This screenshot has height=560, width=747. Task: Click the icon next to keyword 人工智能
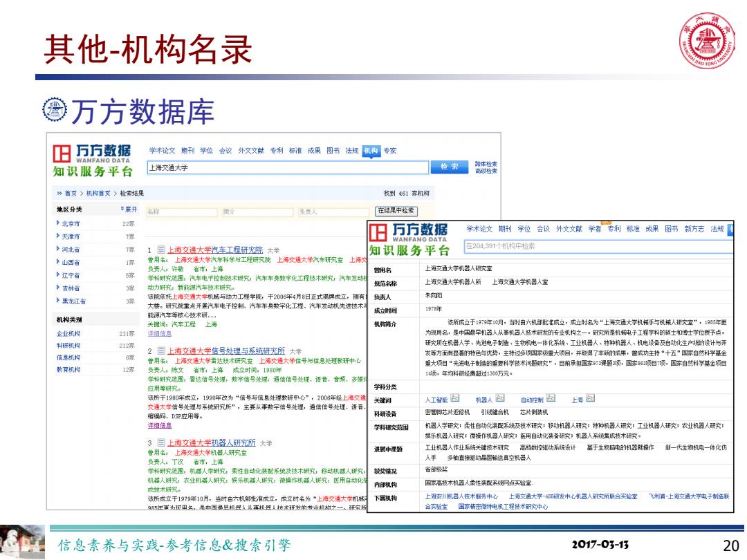[455, 398]
